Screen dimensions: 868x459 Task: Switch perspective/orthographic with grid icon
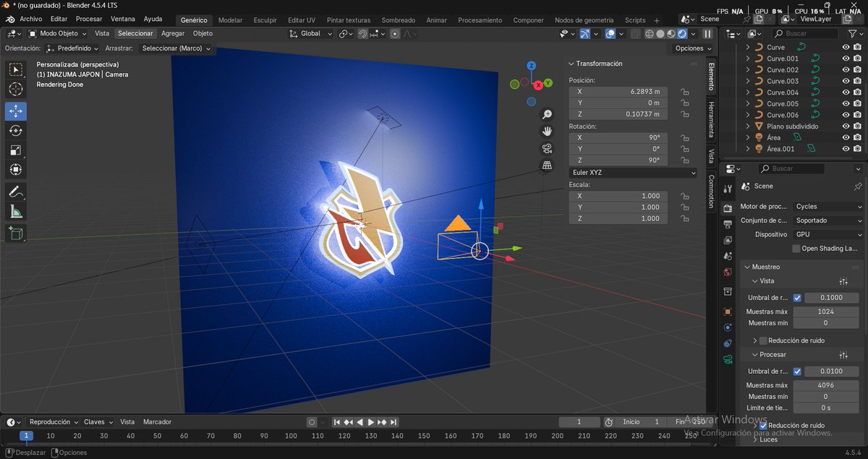(548, 166)
